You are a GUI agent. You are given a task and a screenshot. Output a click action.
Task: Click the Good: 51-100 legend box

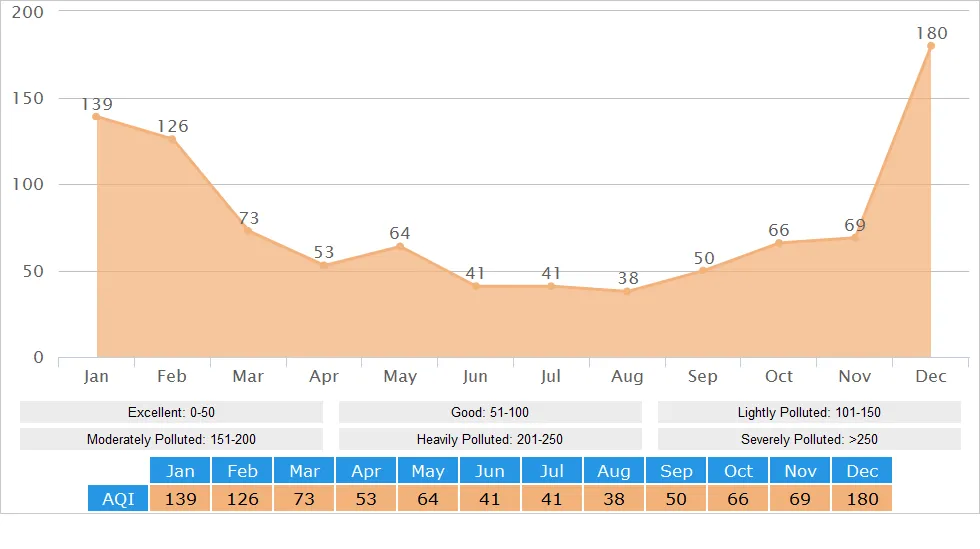pyautogui.click(x=490, y=412)
